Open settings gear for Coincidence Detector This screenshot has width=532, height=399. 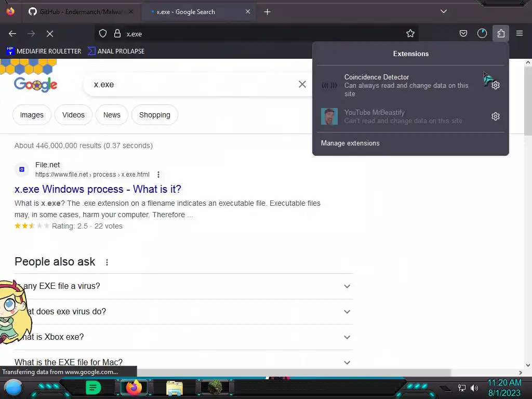[495, 85]
